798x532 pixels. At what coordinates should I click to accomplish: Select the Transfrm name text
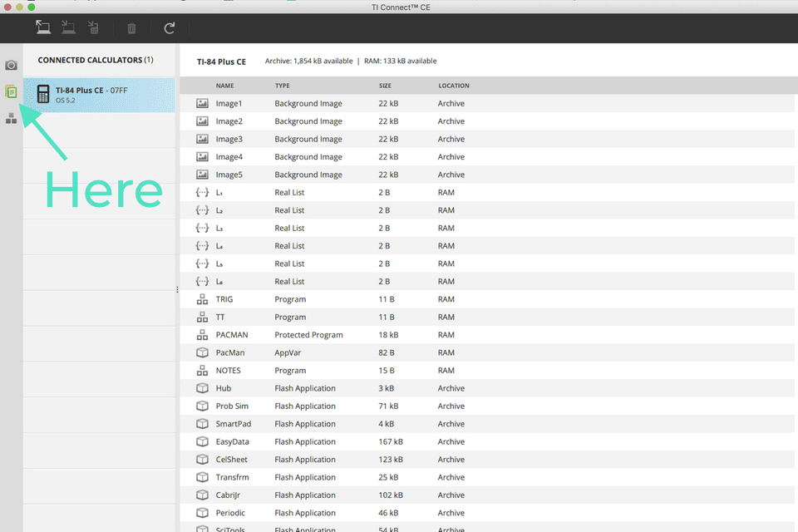(x=233, y=477)
